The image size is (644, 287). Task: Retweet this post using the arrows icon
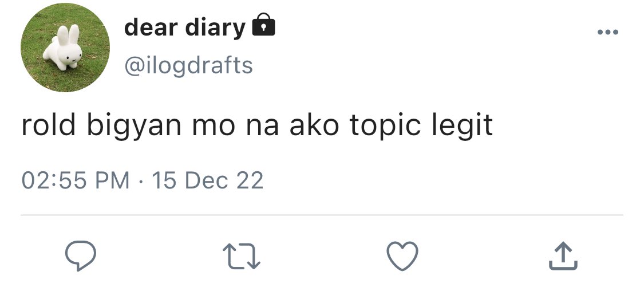click(242, 256)
